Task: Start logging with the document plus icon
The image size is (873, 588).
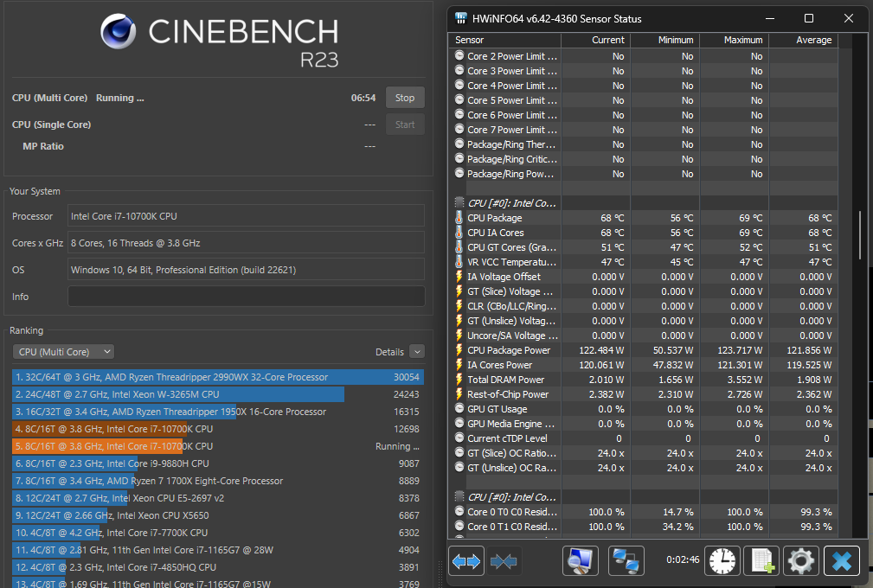Action: tap(761, 560)
